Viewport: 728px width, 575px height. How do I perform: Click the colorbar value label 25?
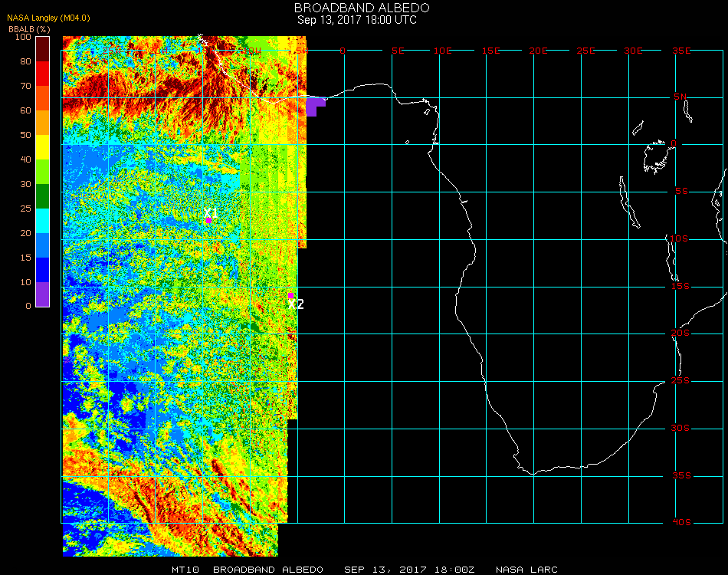point(25,209)
